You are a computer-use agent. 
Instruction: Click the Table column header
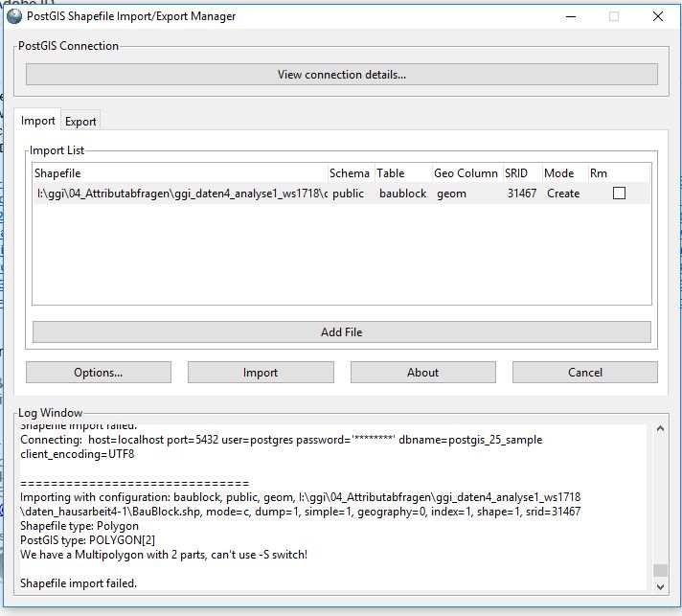(x=402, y=173)
